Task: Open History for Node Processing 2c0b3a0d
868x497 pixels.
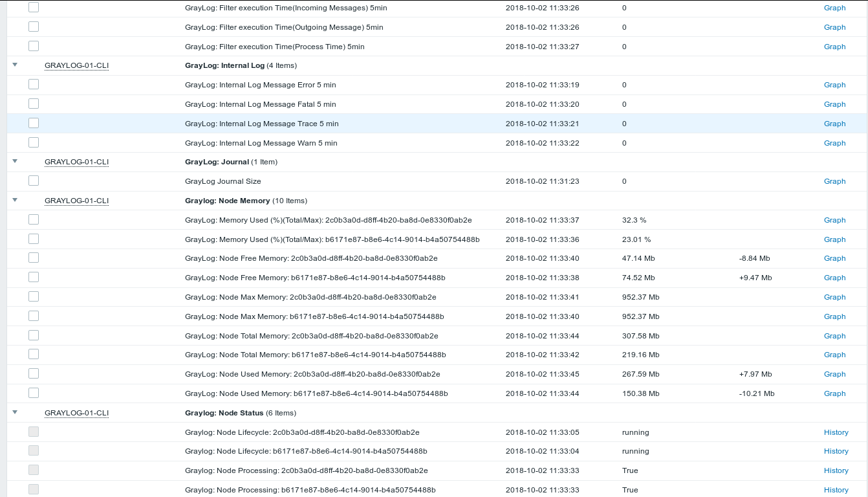Action: 836,470
